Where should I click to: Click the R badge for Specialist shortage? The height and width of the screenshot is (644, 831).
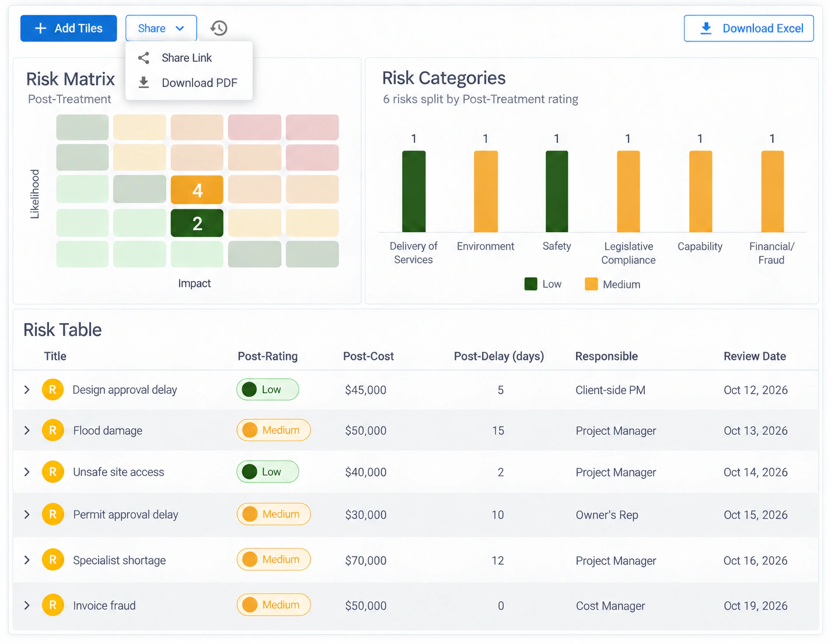click(53, 560)
